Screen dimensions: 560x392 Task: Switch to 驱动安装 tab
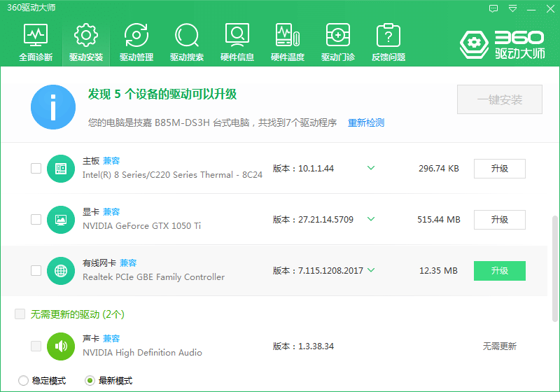(x=86, y=42)
